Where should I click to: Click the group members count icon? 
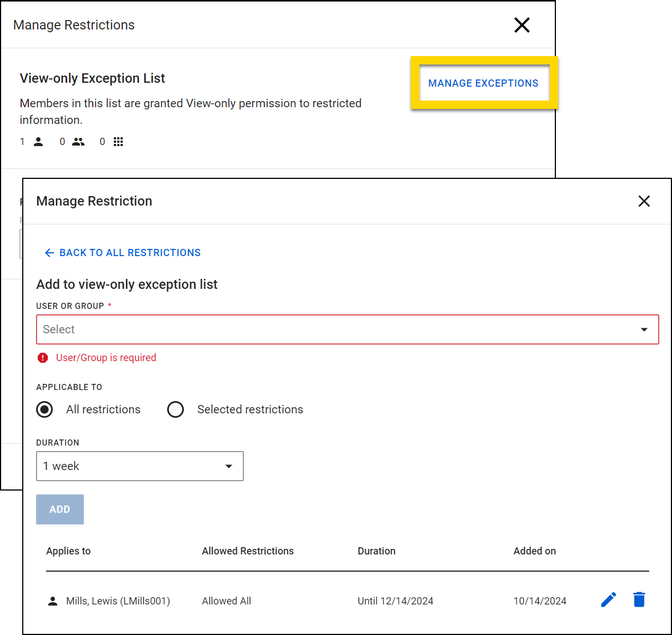coord(78,142)
